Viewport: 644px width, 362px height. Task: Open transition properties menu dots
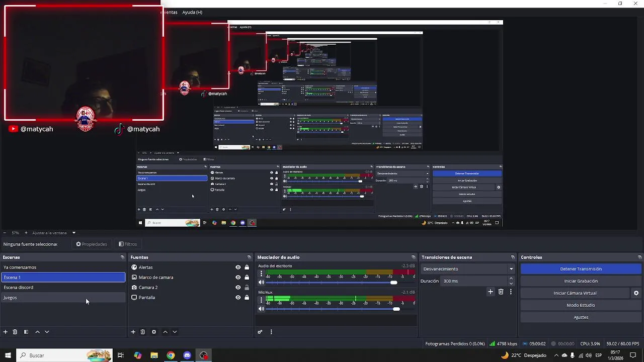click(511, 292)
